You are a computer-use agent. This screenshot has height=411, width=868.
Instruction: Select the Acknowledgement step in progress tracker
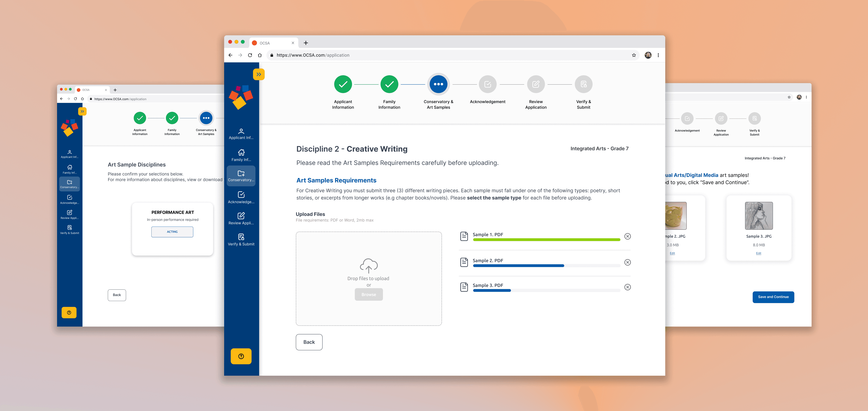pos(487,84)
